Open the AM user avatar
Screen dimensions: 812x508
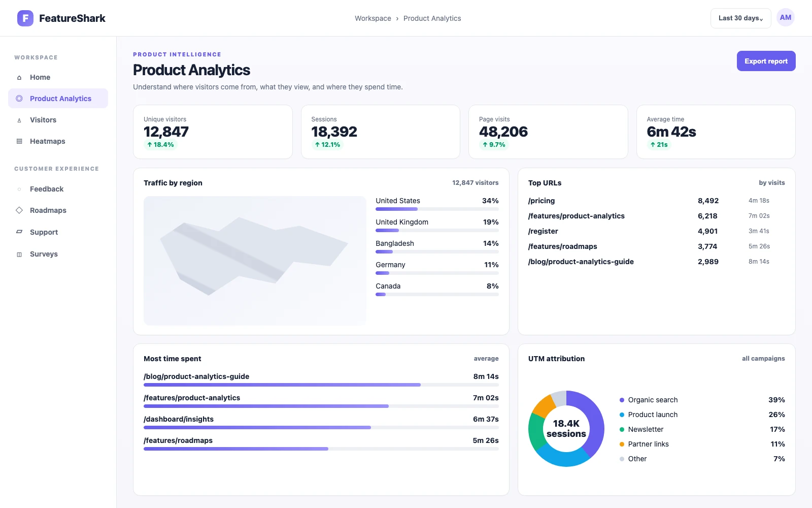(786, 18)
